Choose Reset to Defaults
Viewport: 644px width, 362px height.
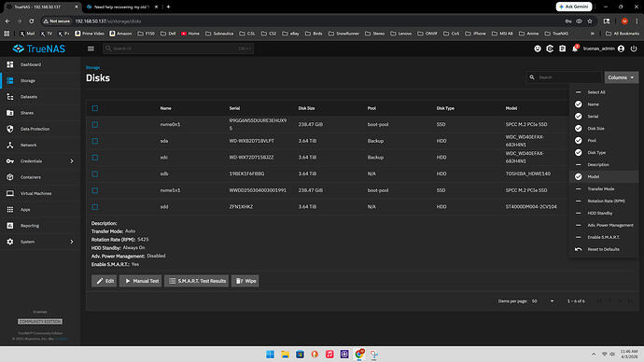[603, 249]
